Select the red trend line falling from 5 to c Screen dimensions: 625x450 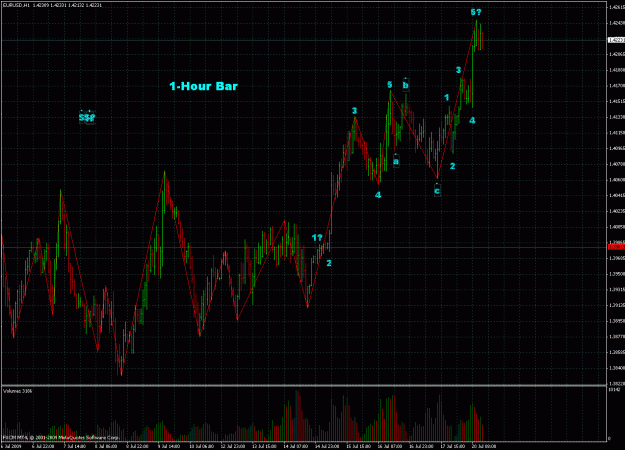tap(414, 135)
